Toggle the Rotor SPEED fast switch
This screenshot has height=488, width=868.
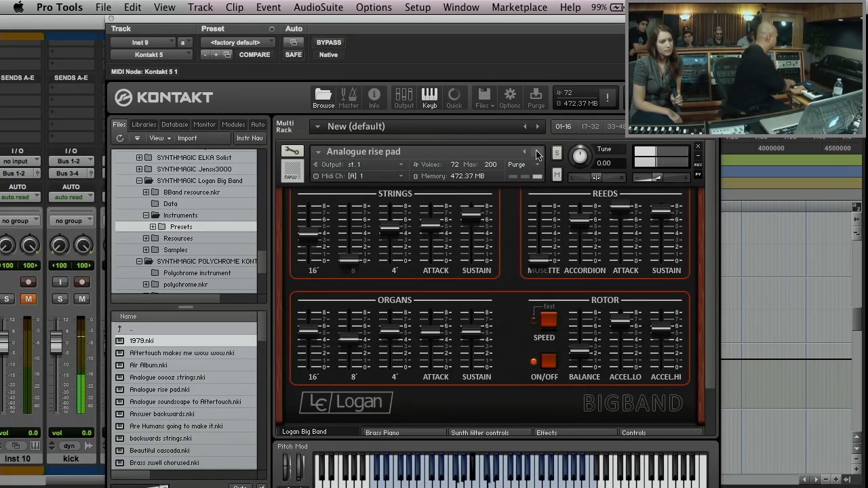(548, 319)
